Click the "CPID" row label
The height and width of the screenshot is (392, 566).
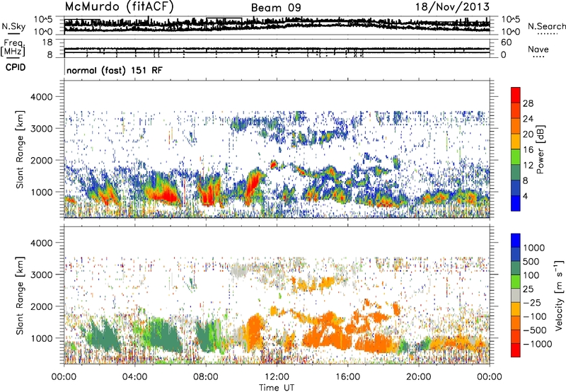tap(16, 67)
